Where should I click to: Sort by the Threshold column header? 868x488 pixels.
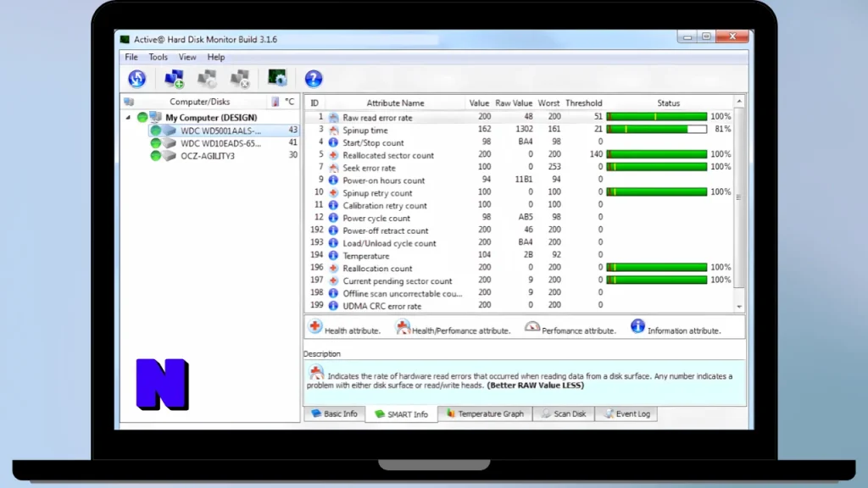[x=583, y=103]
